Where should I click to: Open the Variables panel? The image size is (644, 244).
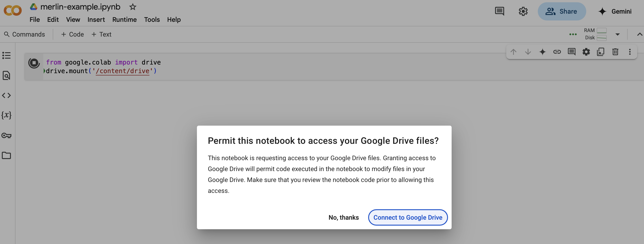point(7,115)
